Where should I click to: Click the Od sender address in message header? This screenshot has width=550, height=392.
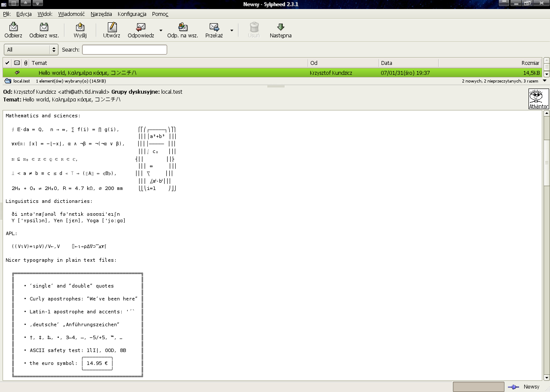(62, 92)
